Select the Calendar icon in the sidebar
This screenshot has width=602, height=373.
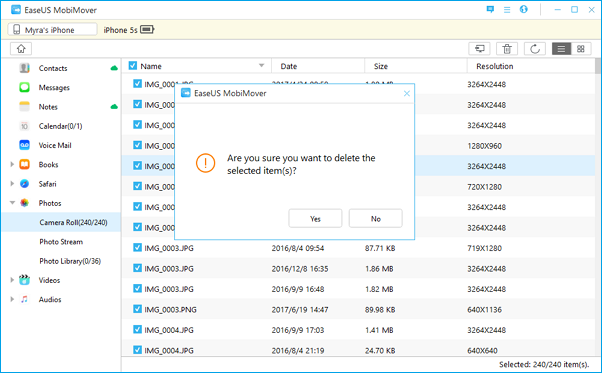[25, 126]
